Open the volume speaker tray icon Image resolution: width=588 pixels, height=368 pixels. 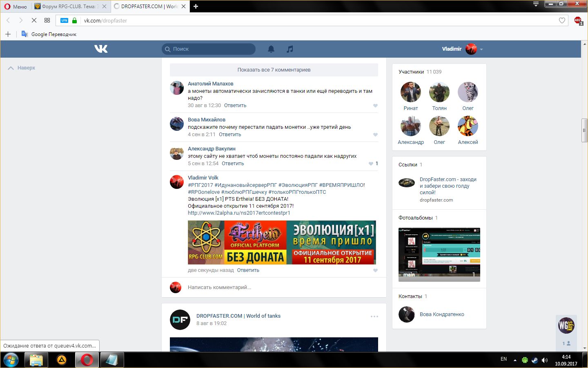coord(544,360)
